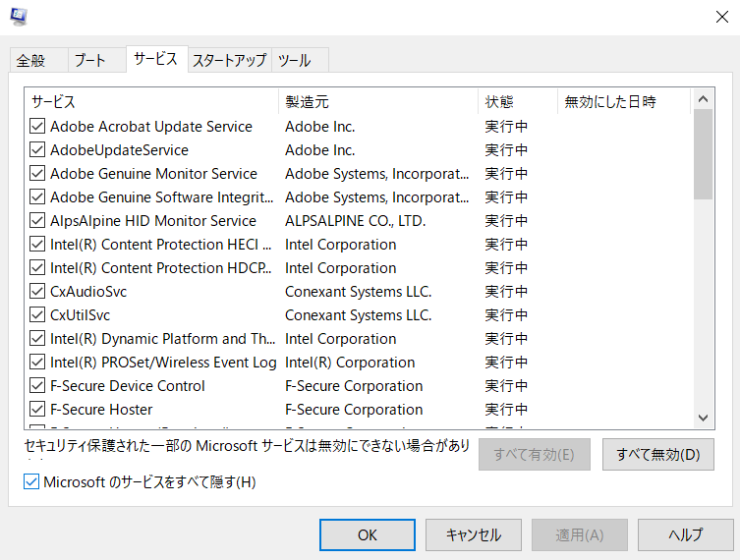The width and height of the screenshot is (740, 560).
Task: Click the services list scrollbar thumb
Action: click(x=703, y=154)
